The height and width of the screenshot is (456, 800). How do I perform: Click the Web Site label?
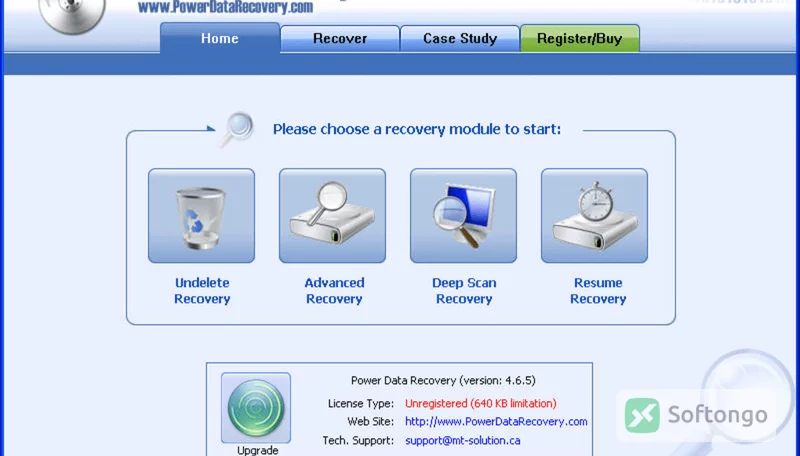coord(370,421)
